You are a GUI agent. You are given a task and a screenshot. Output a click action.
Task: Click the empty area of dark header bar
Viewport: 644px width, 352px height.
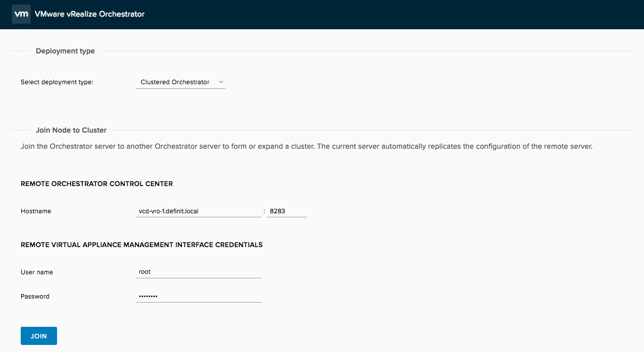(394, 14)
